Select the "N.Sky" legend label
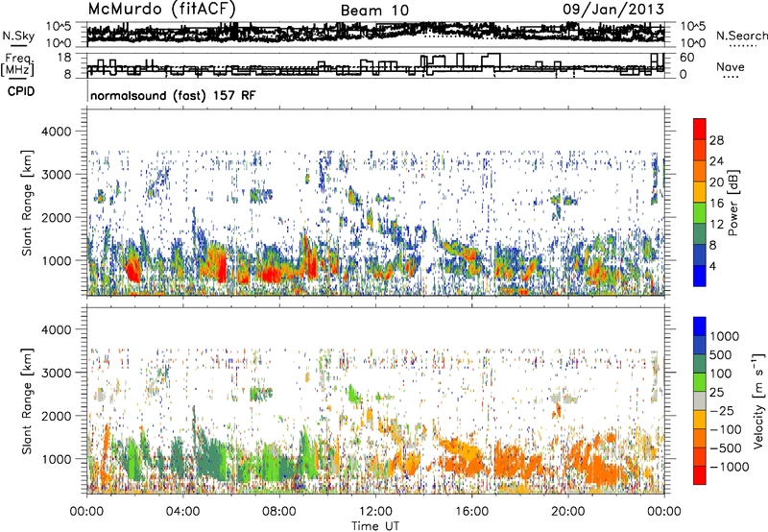Screen dimensions: 768x532 tap(18, 36)
